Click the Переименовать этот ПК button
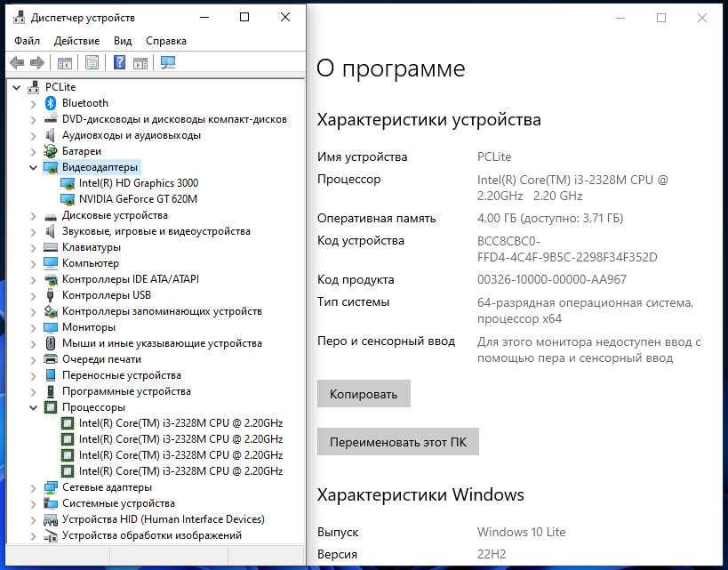This screenshot has height=570, width=728. (398, 442)
